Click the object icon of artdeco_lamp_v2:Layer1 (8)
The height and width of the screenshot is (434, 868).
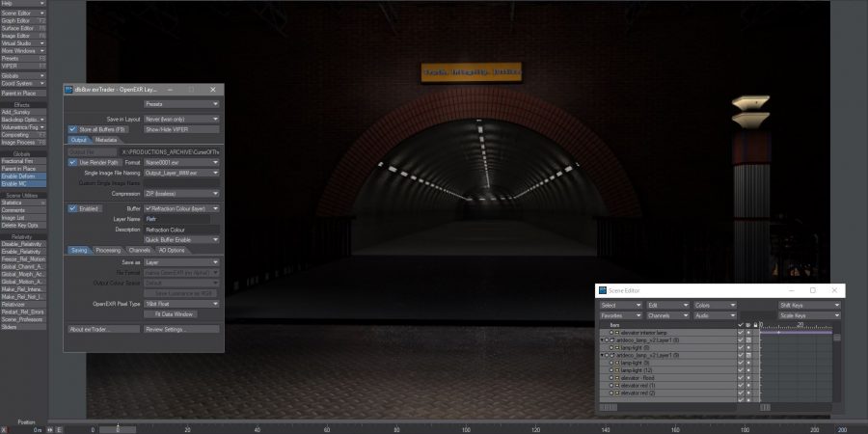611,339
